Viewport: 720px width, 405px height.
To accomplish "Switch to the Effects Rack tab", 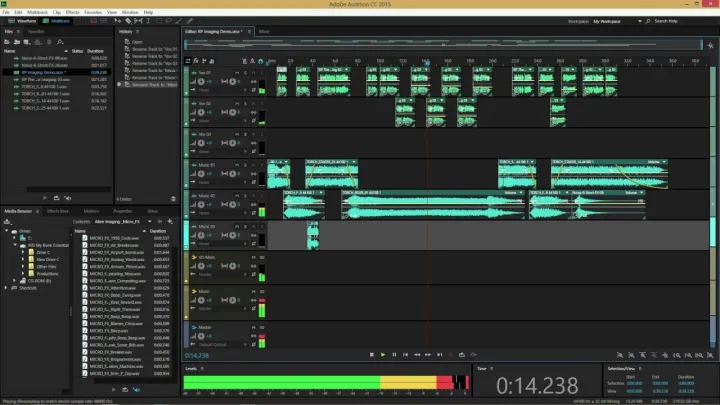I will click(58, 211).
